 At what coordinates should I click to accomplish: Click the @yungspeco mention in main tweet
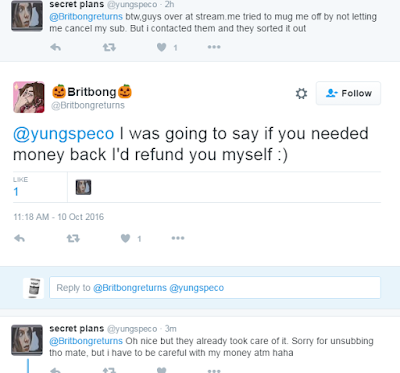pos(63,134)
